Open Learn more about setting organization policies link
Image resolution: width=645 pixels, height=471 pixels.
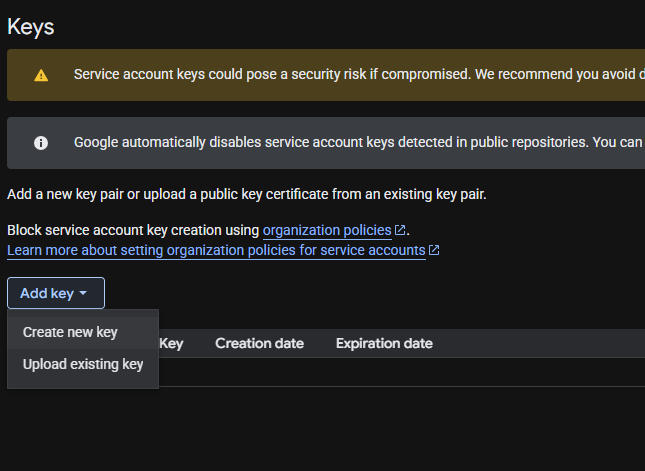point(216,250)
